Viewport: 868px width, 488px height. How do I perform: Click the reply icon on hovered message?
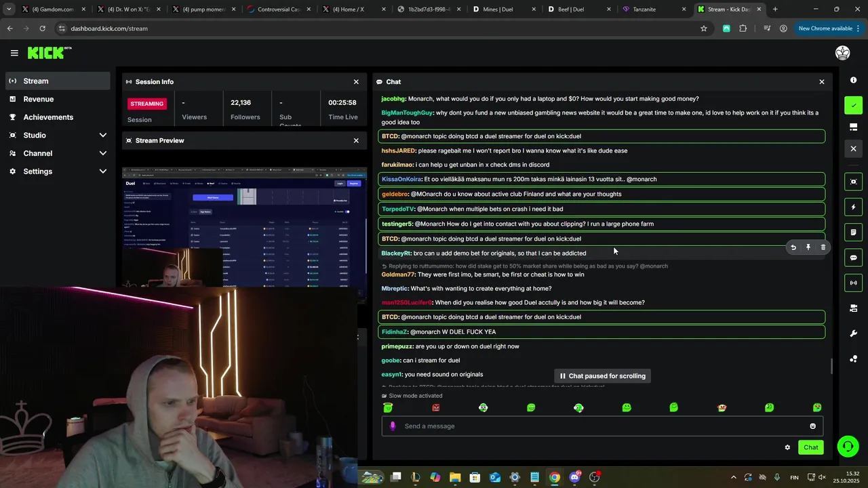[793, 247]
